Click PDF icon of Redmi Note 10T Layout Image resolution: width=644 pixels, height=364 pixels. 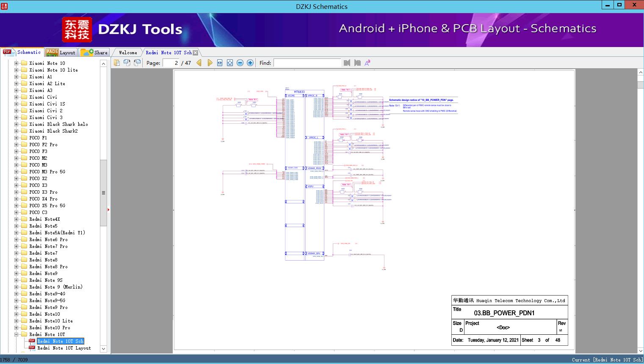tap(32, 348)
